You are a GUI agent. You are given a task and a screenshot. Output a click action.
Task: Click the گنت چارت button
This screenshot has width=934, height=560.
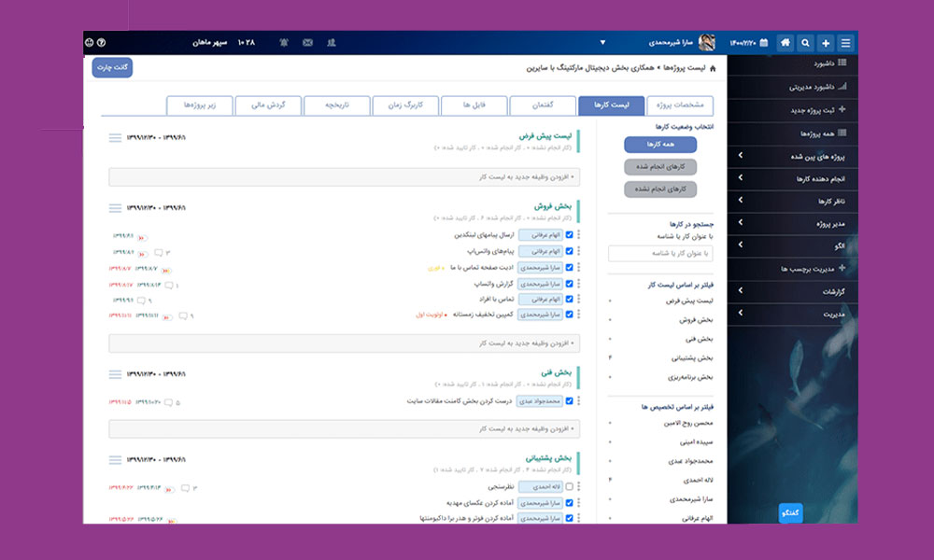[110, 67]
